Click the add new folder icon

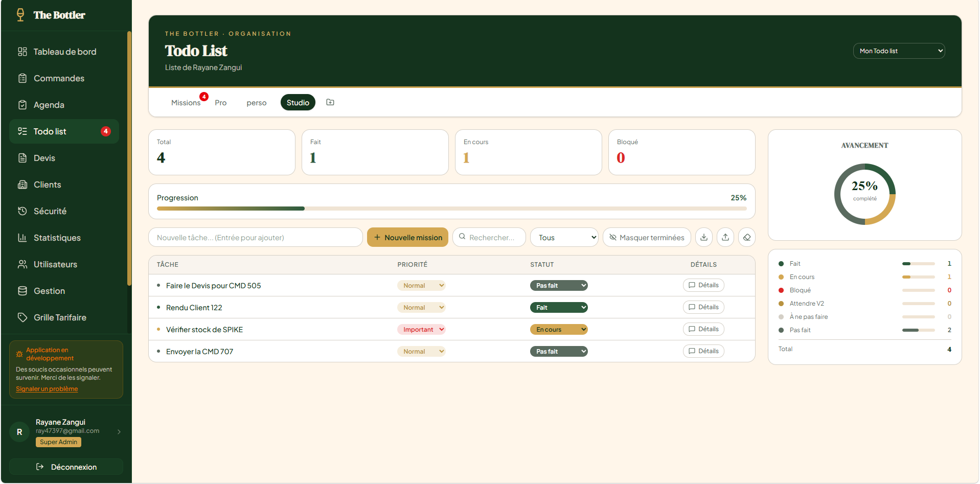(x=330, y=102)
